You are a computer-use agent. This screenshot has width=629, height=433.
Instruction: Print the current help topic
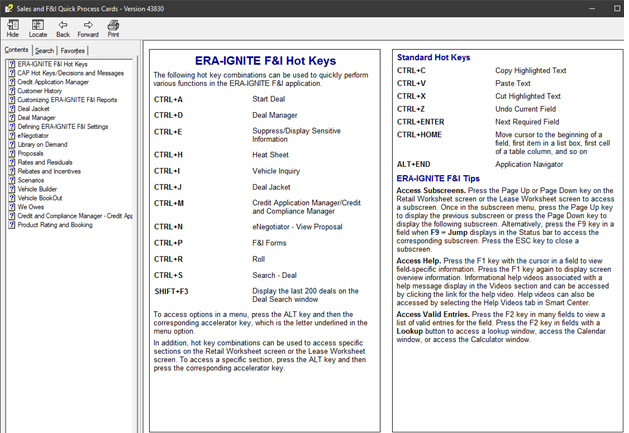pos(113,27)
